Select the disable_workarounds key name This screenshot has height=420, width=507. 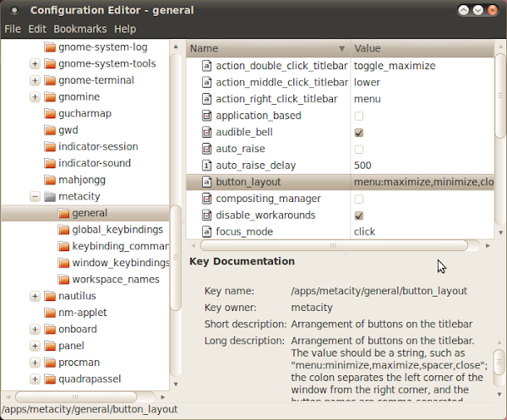click(265, 215)
